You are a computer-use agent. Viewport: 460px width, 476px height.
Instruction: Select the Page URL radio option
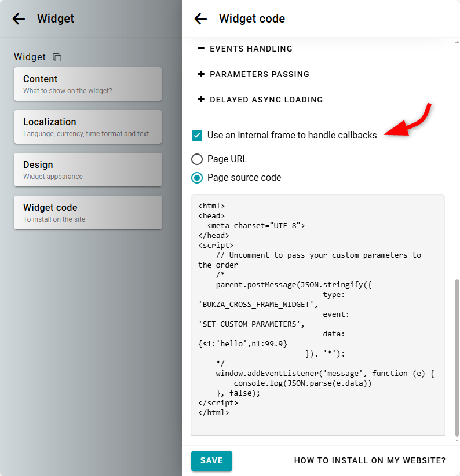[x=197, y=159]
